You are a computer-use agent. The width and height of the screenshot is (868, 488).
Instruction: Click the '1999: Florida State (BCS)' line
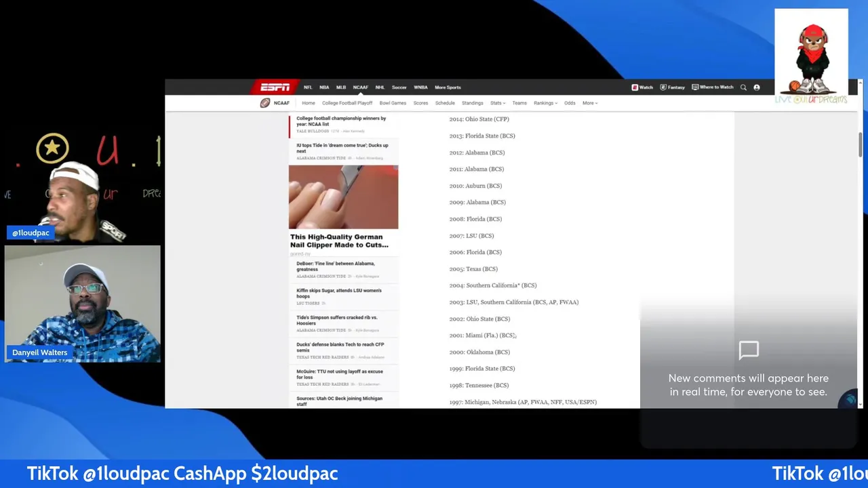pos(482,369)
